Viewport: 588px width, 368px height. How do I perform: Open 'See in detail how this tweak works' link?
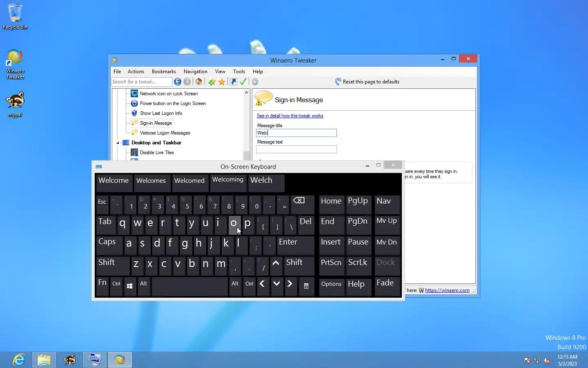click(x=290, y=116)
